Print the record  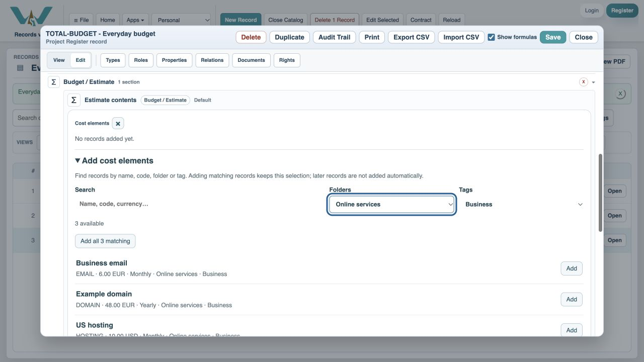point(372,37)
